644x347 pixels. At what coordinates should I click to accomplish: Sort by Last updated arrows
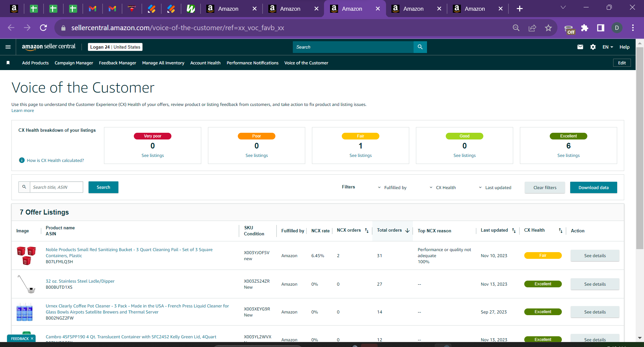[x=514, y=231]
